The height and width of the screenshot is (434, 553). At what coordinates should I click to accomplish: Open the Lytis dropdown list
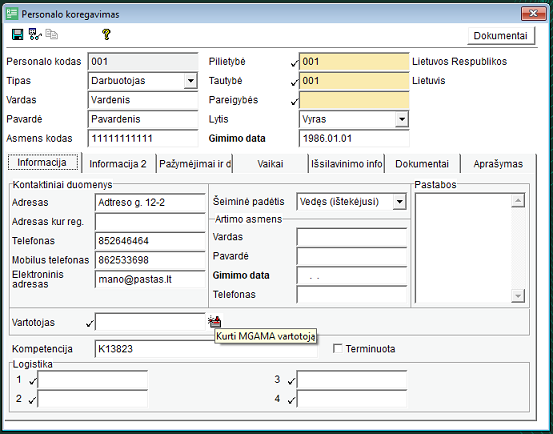(401, 119)
